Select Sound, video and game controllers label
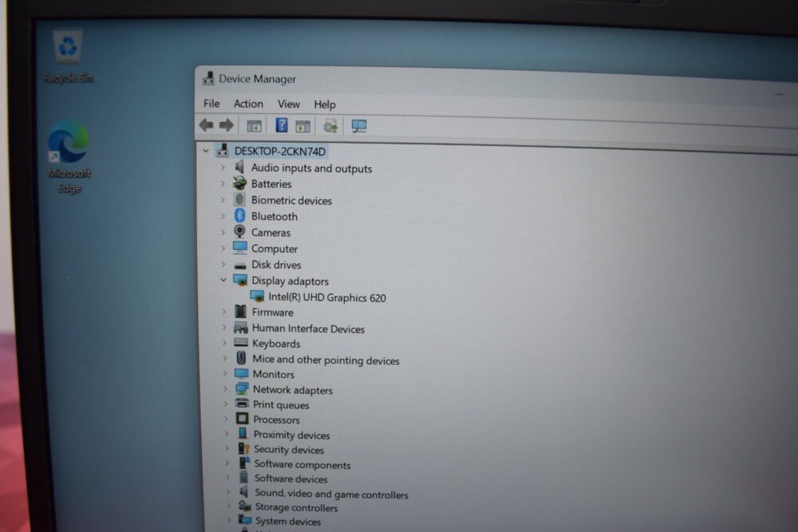798x532 pixels. tap(331, 494)
